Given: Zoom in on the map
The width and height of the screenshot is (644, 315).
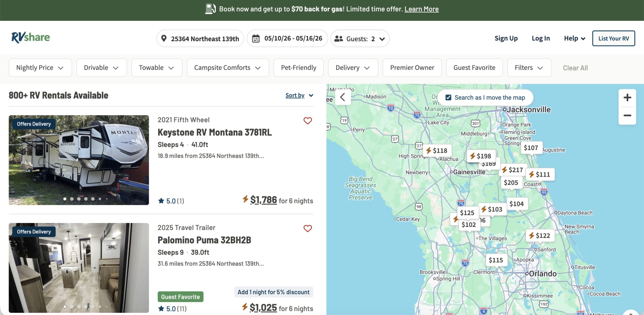Looking at the screenshot, I should pos(627,98).
